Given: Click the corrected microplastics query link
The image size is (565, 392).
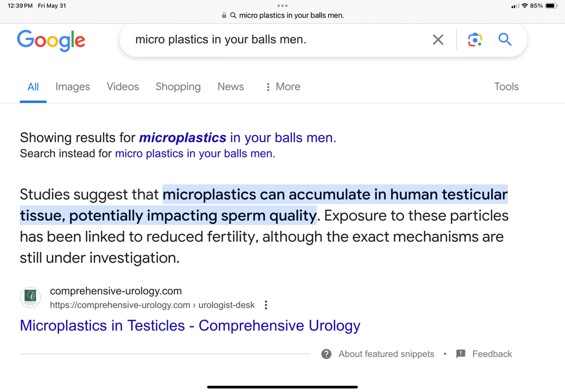Looking at the screenshot, I should coord(237,138).
